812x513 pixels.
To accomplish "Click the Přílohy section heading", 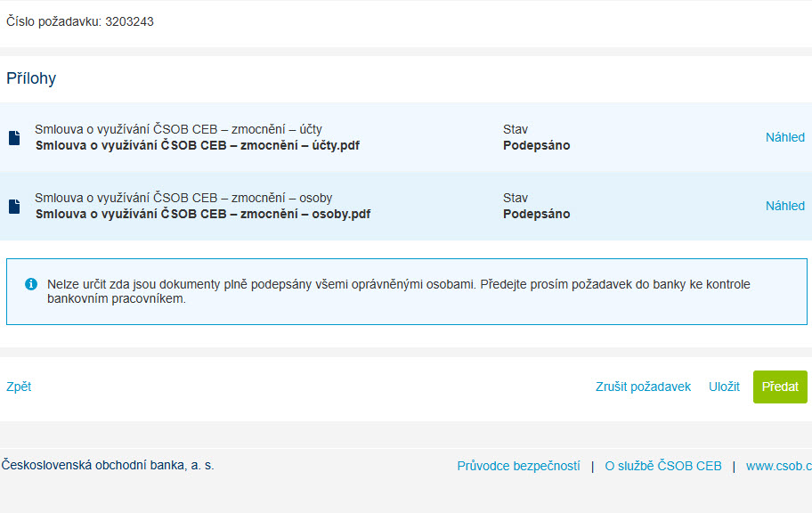I will tap(31, 78).
